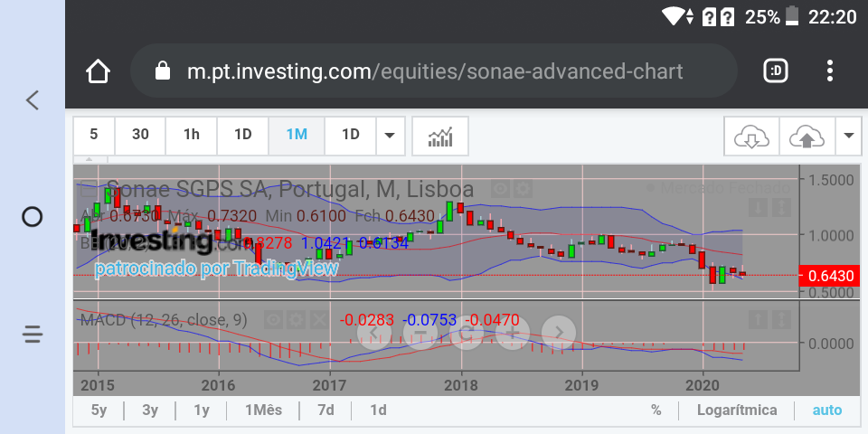This screenshot has height=434, width=868.
Task: Click the 1.5000 price axis label
Action: 830,180
